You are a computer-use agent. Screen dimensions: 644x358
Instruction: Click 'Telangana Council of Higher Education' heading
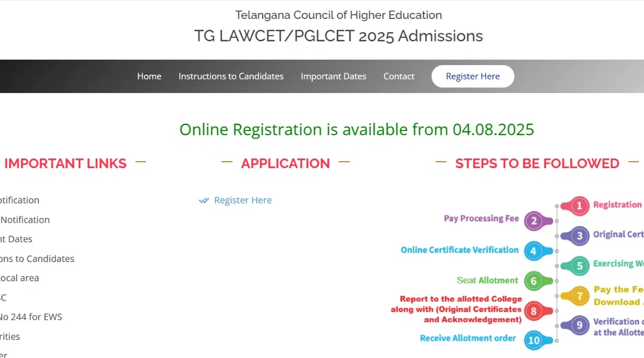tap(339, 15)
